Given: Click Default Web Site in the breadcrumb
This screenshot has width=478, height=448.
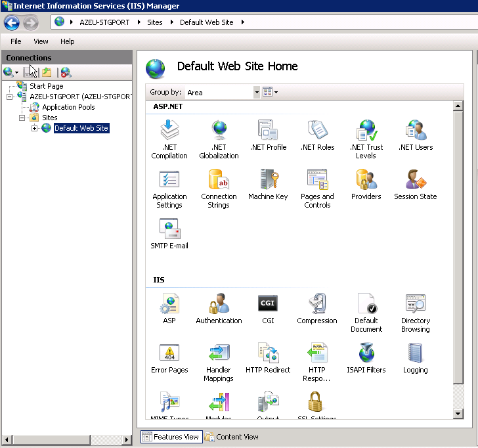Looking at the screenshot, I should (x=206, y=22).
